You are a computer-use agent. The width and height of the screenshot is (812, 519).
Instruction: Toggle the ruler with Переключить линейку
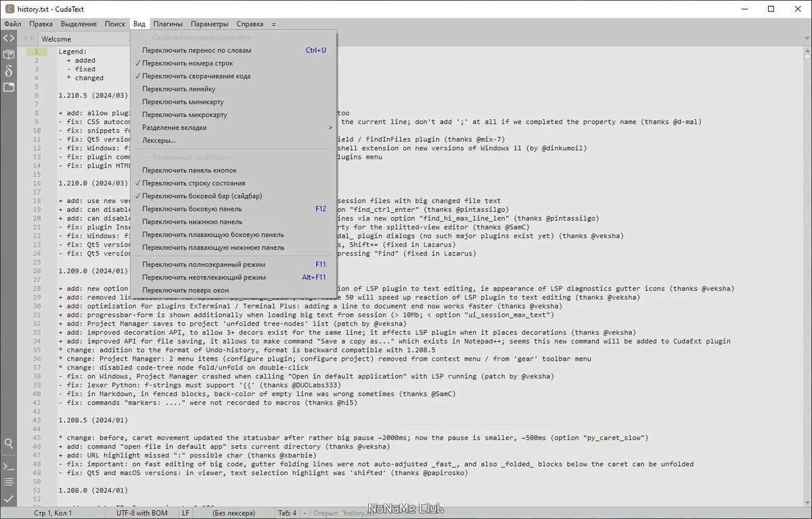pyautogui.click(x=233, y=89)
